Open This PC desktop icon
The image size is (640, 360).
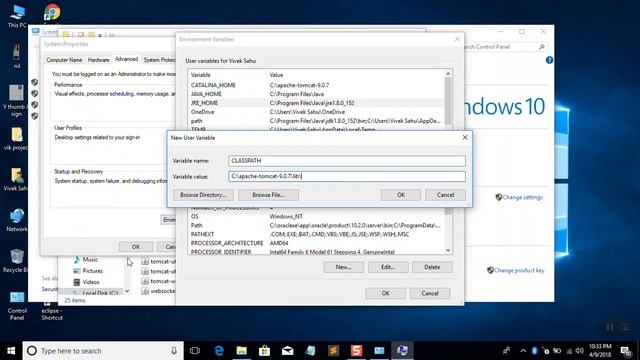coord(17,16)
